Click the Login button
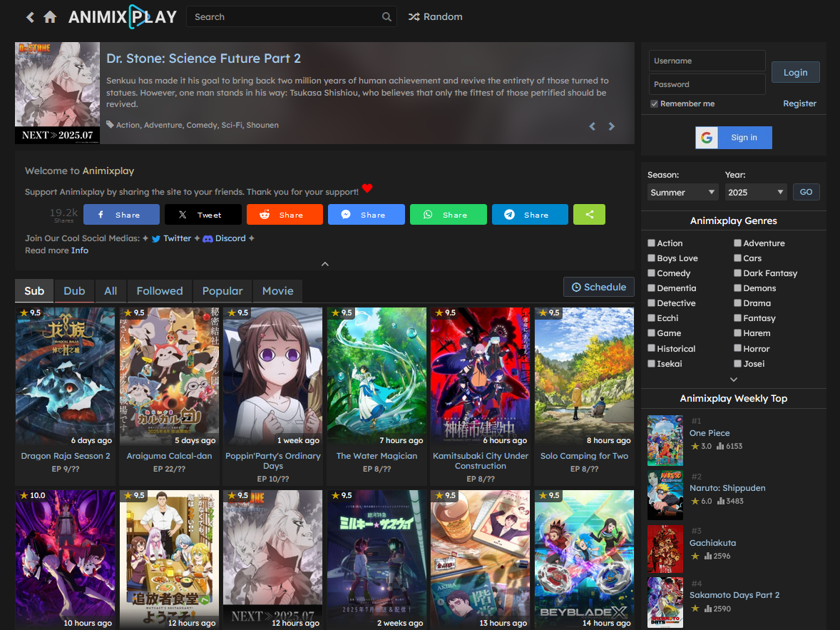The width and height of the screenshot is (840, 630). 795,72
